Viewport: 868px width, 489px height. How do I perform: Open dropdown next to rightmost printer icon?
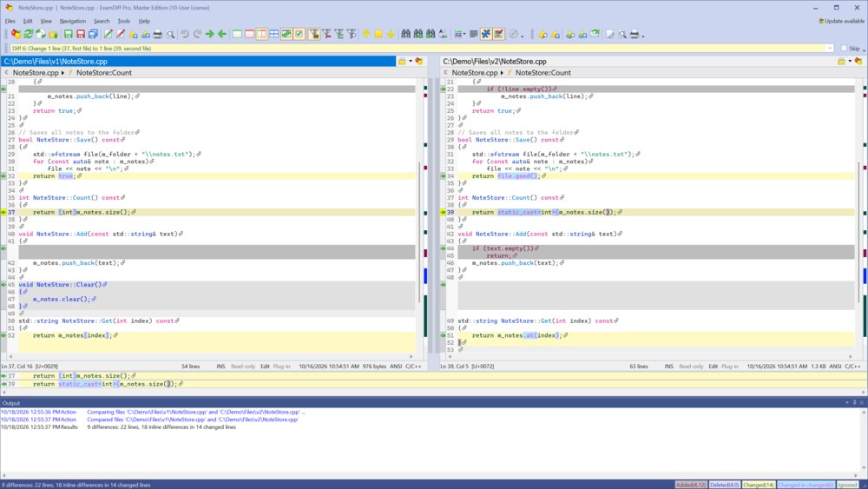click(642, 36)
